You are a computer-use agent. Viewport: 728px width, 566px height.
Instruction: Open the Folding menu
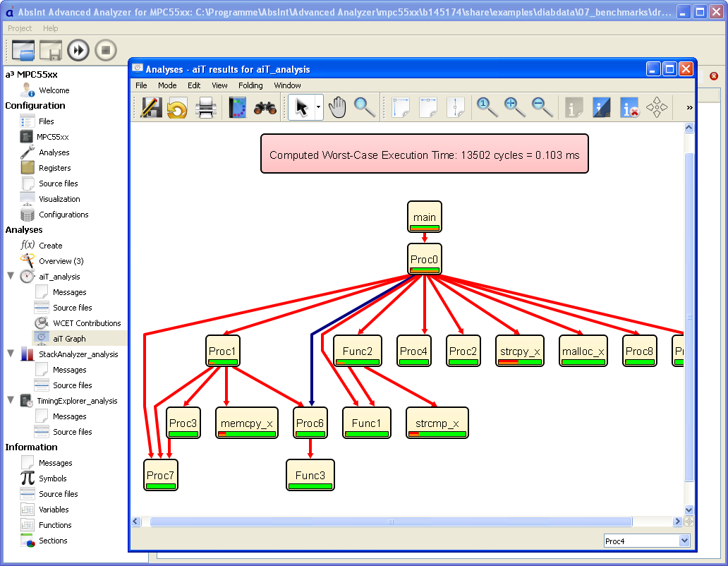coord(250,85)
